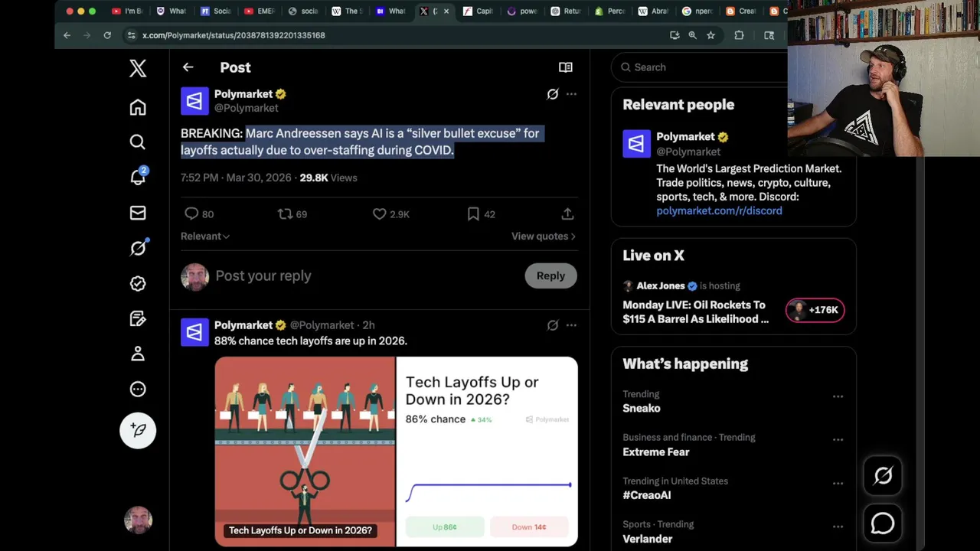Open reader view icon in Post header

[566, 67]
